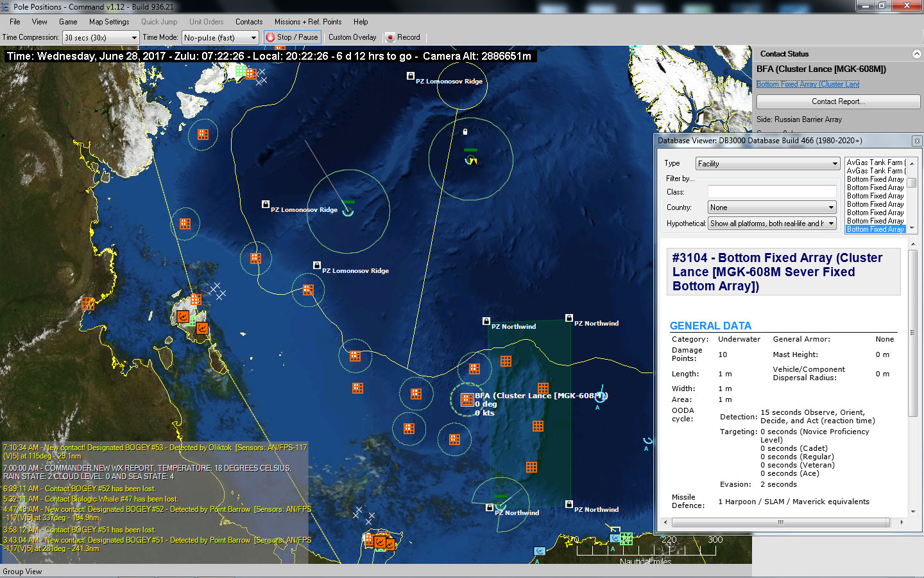Click the padlock icon on the exclusion zone
The width and height of the screenshot is (924, 578).
[x=464, y=130]
